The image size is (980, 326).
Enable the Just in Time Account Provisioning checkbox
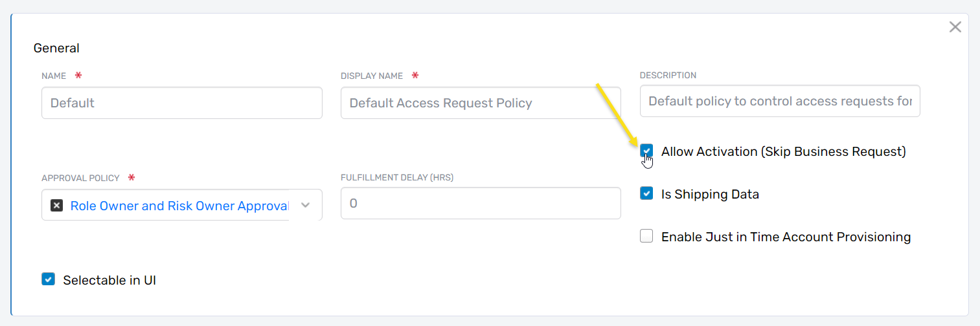click(646, 236)
